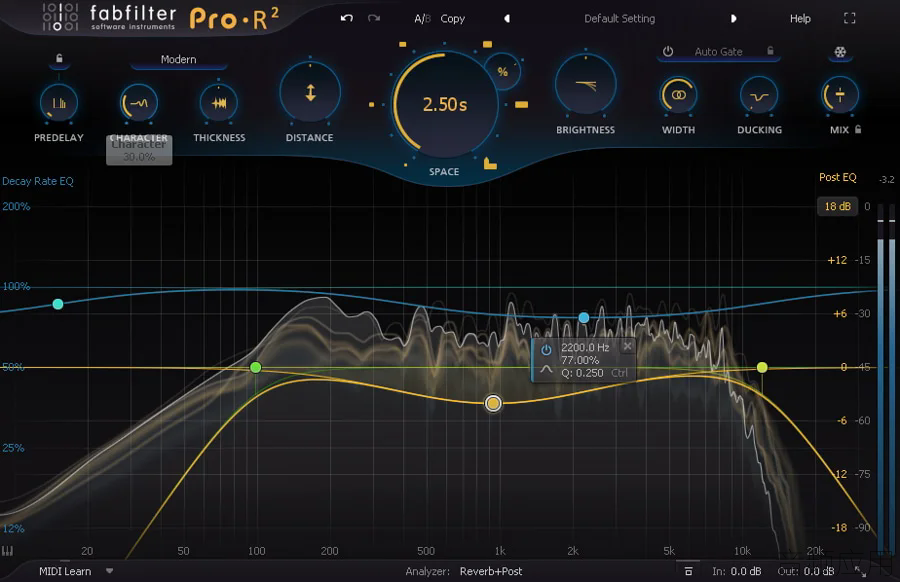This screenshot has height=582, width=900.
Task: Enable MIDI Learn
Action: [65, 571]
